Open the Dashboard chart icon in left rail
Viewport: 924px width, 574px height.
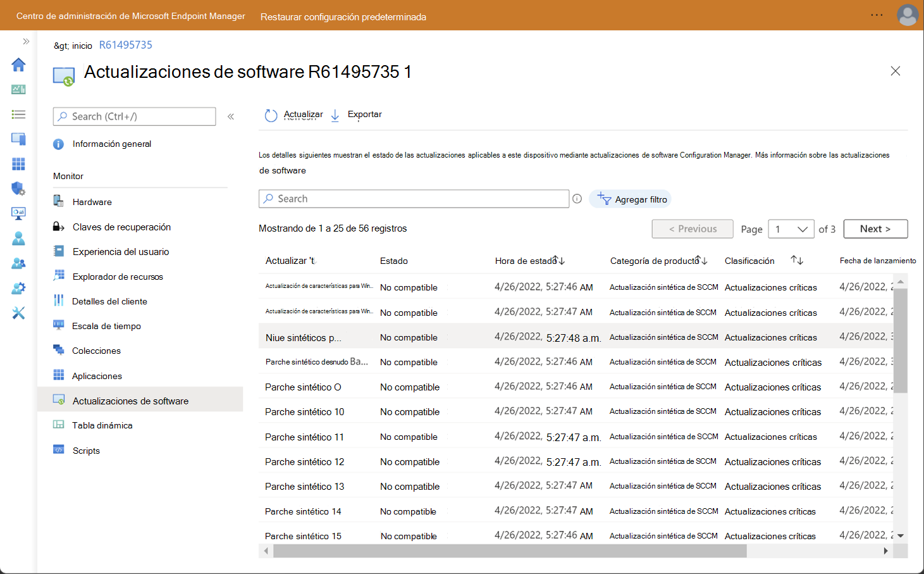pyautogui.click(x=18, y=89)
